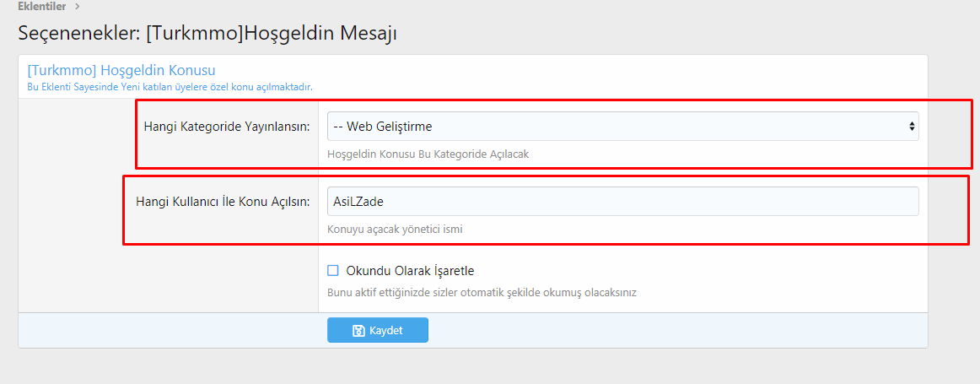Go back to the Eklentiler breadcrumb
980x384 pixels.
42,6
